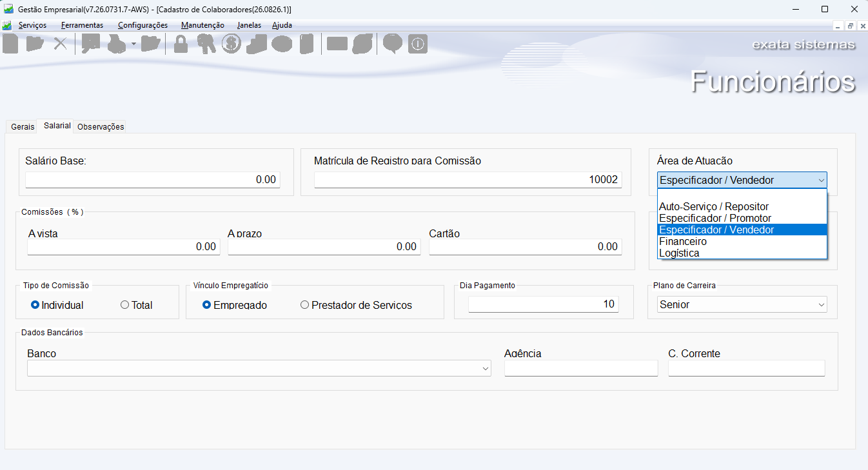Viewport: 868px width, 470px height.
Task: Click the phone-shaped toolbar icon
Action: tap(306, 44)
